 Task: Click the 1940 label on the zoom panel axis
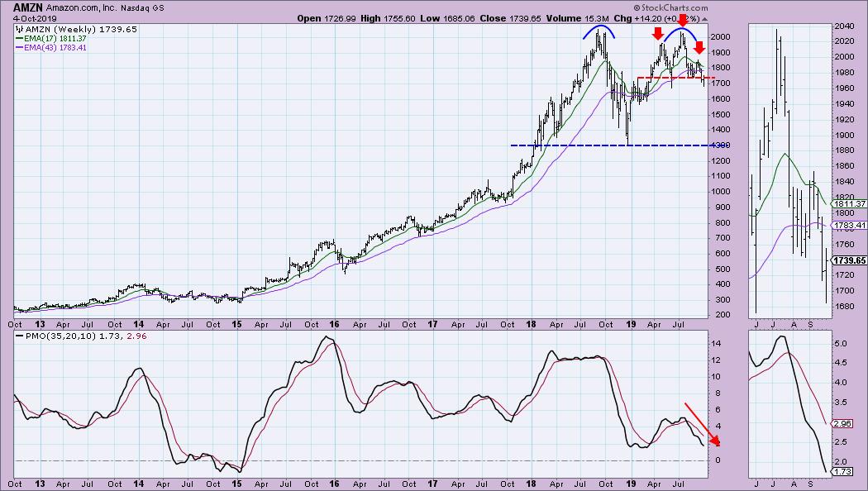[x=844, y=104]
